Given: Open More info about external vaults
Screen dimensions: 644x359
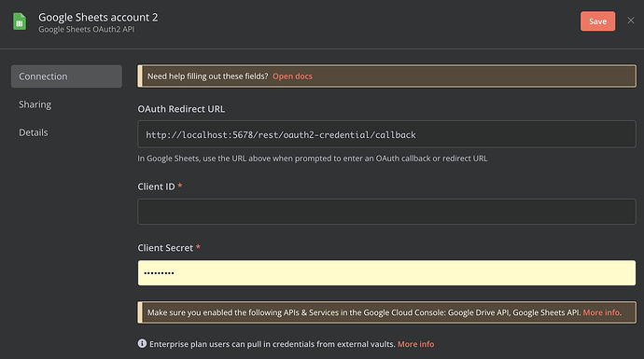Looking at the screenshot, I should [x=415, y=344].
